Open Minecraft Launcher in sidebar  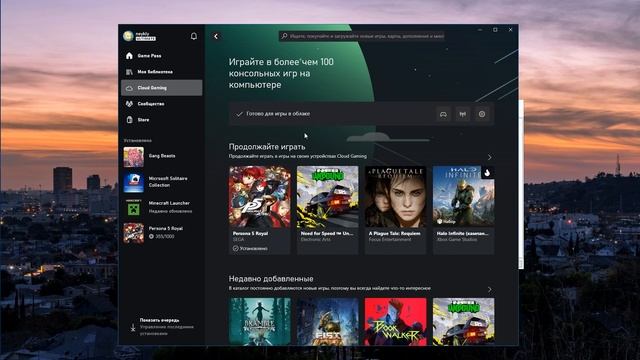[x=161, y=207]
